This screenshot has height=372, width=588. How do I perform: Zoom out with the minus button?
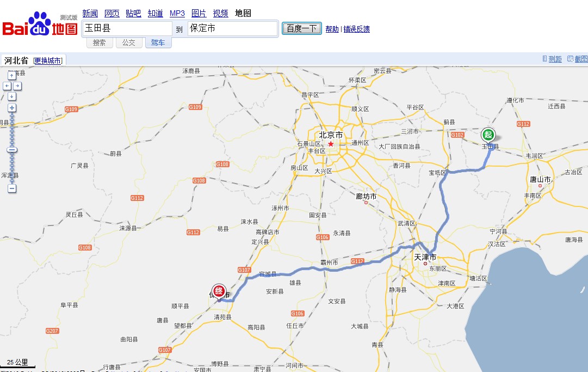point(12,188)
